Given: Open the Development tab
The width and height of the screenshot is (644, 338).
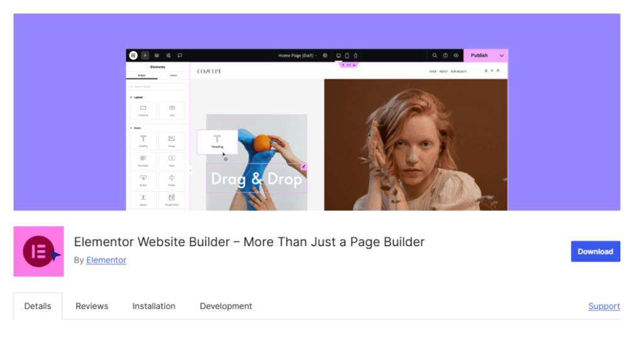Looking at the screenshot, I should 226,306.
